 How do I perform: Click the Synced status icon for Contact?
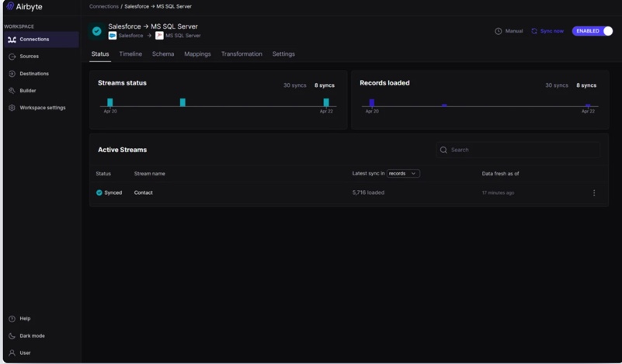(99, 192)
